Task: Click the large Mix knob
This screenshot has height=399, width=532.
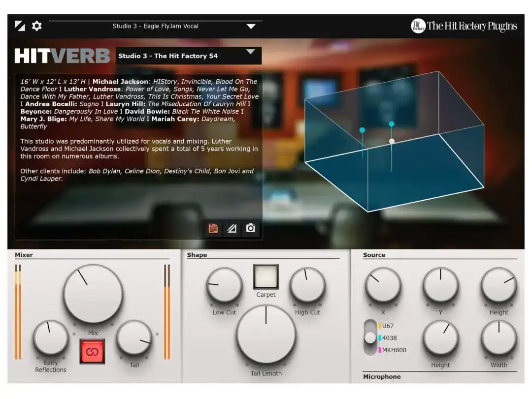Action: (x=93, y=294)
